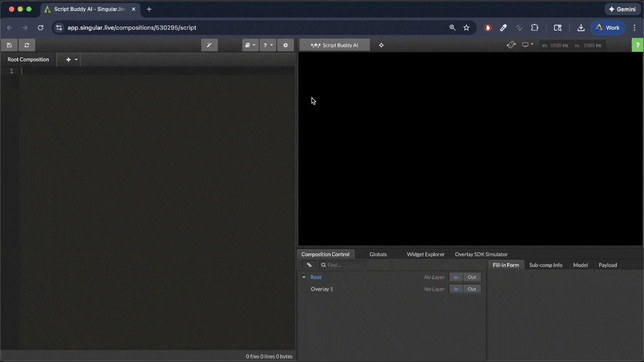Click the zoom magnifier icon in address bar
This screenshot has height=362, width=644.
pyautogui.click(x=452, y=28)
